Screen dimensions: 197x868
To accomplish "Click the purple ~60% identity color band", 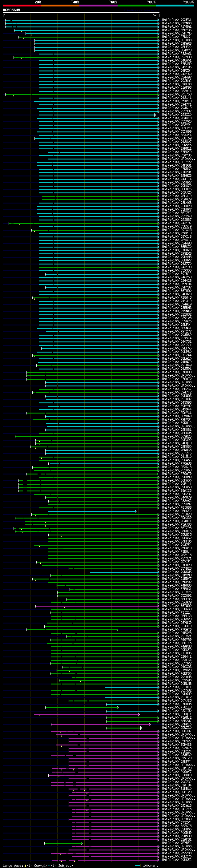I will [x=98, y=6].
